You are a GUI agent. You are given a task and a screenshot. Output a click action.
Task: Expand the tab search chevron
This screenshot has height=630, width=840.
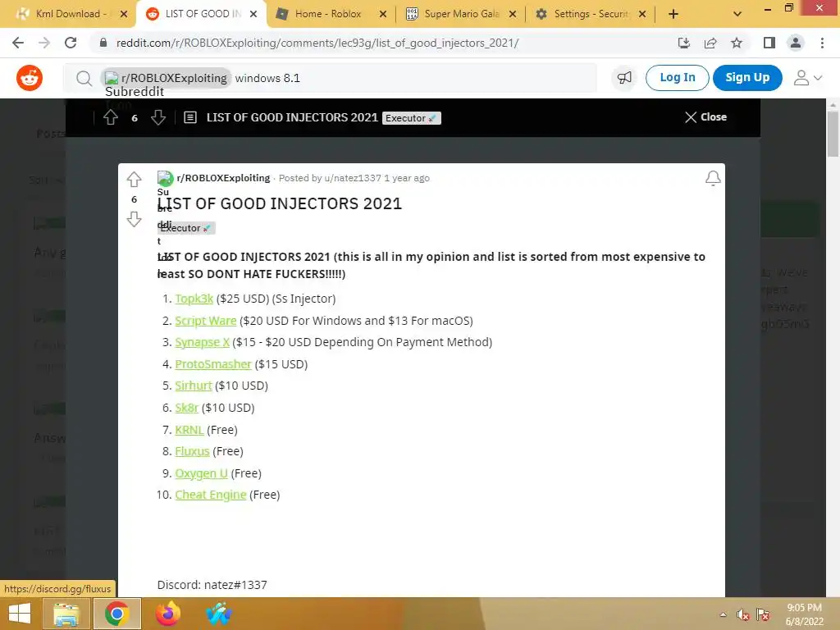coord(737,14)
